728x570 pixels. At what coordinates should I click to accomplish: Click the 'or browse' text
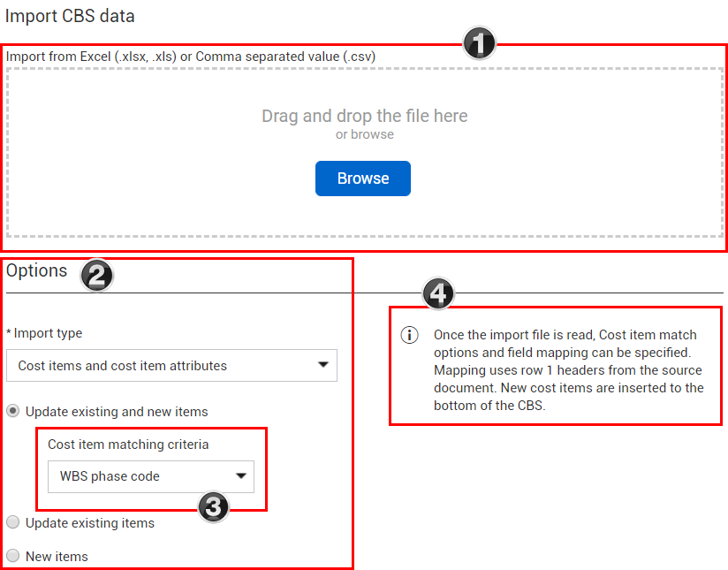click(x=364, y=135)
